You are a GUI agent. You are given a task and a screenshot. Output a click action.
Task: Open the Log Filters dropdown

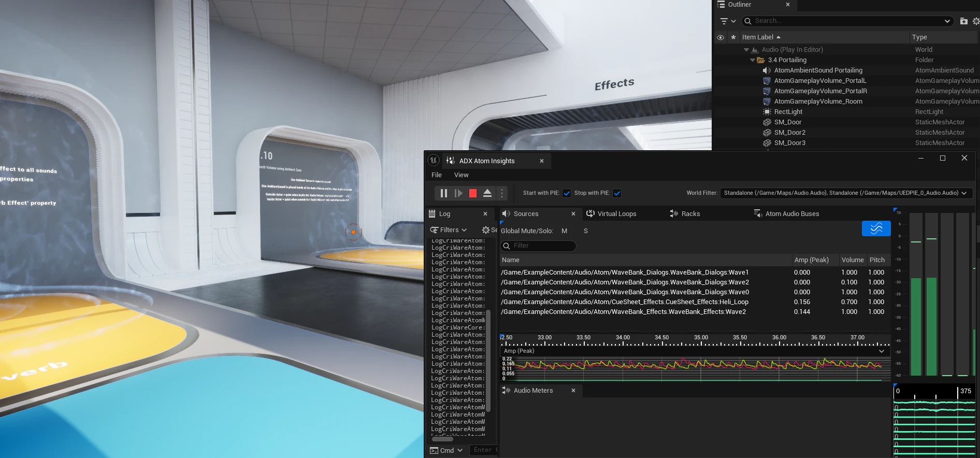(449, 230)
